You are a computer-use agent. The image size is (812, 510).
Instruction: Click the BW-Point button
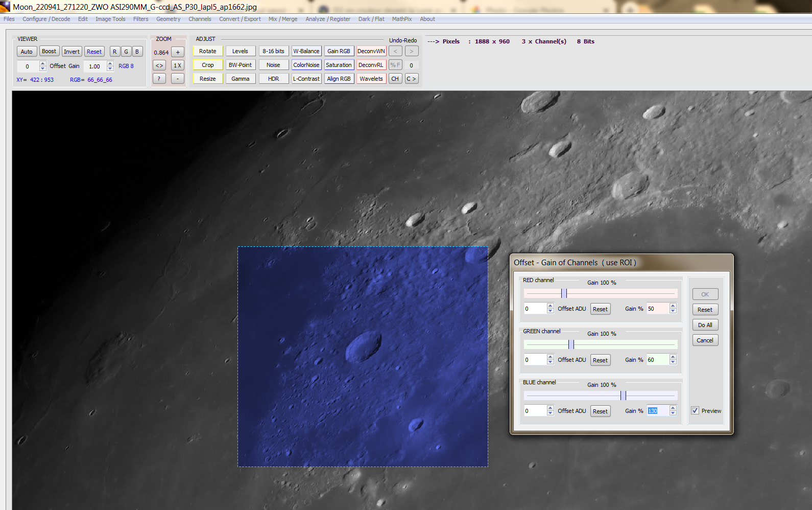click(x=241, y=65)
